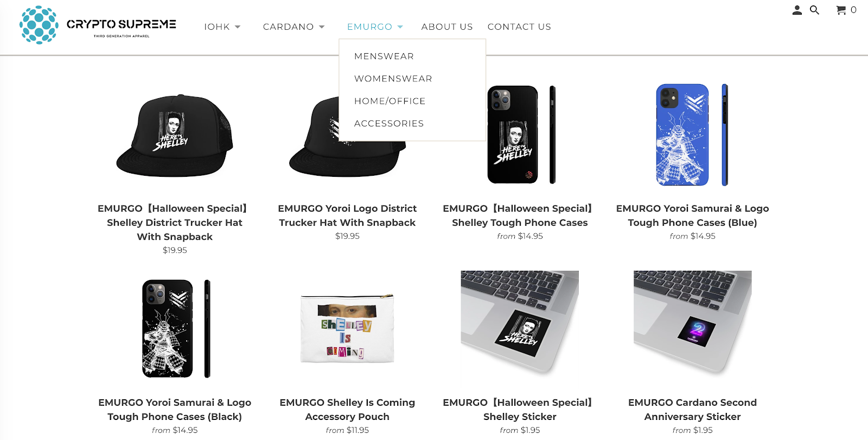The image size is (868, 440).
Task: Collapse the EMURGO dropdown menu
Action: (375, 27)
